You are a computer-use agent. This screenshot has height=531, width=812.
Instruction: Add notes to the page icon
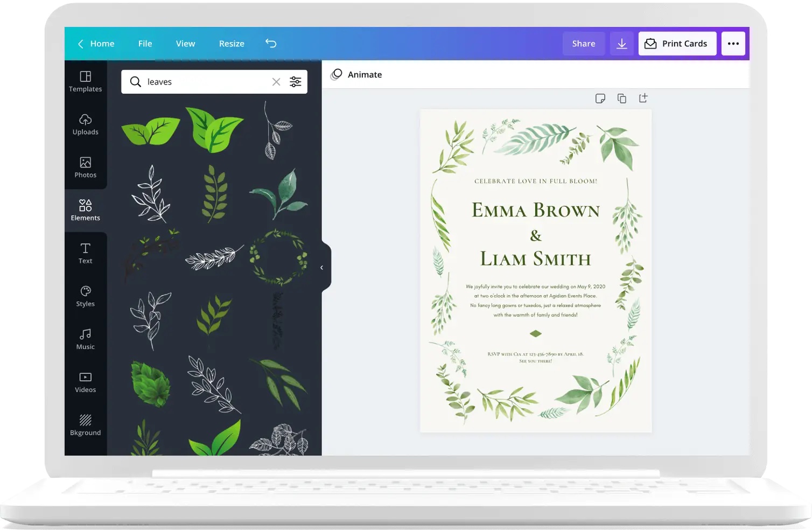600,99
